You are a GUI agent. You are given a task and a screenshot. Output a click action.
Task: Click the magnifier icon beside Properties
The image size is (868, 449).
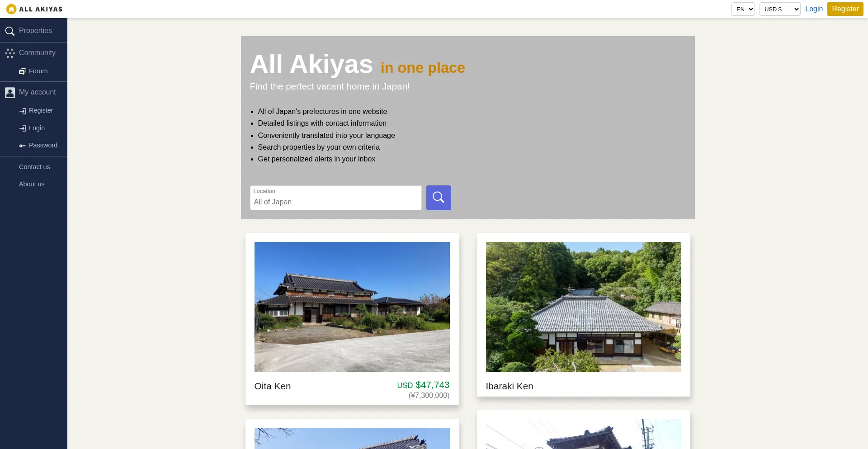(10, 31)
